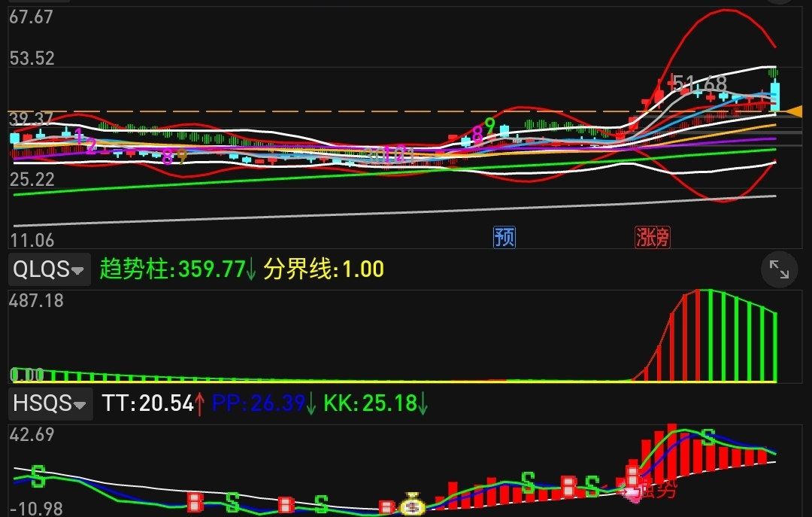Click the PP:26.39 reading
This screenshot has width=812, height=517.
click(264, 403)
